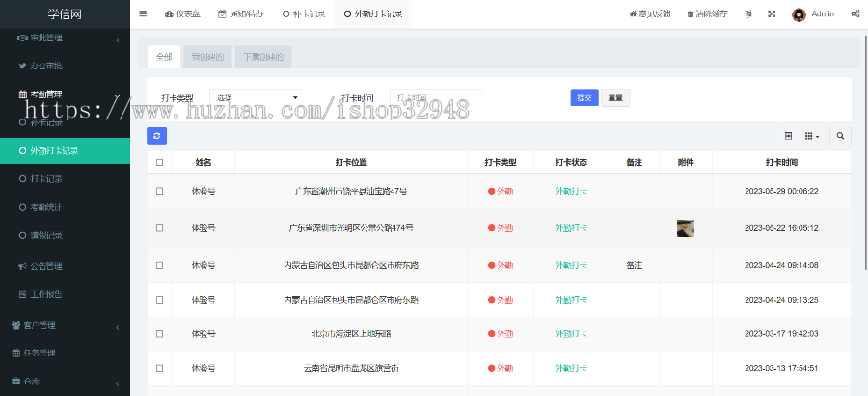Click the Admin avatar picture
868x396 pixels.
[x=799, y=14]
